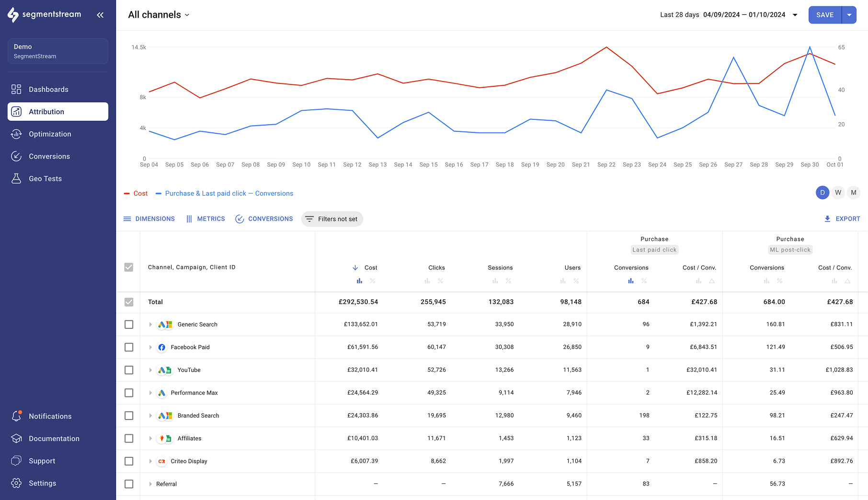
Task: Expand the Affiliates row
Action: click(150, 438)
